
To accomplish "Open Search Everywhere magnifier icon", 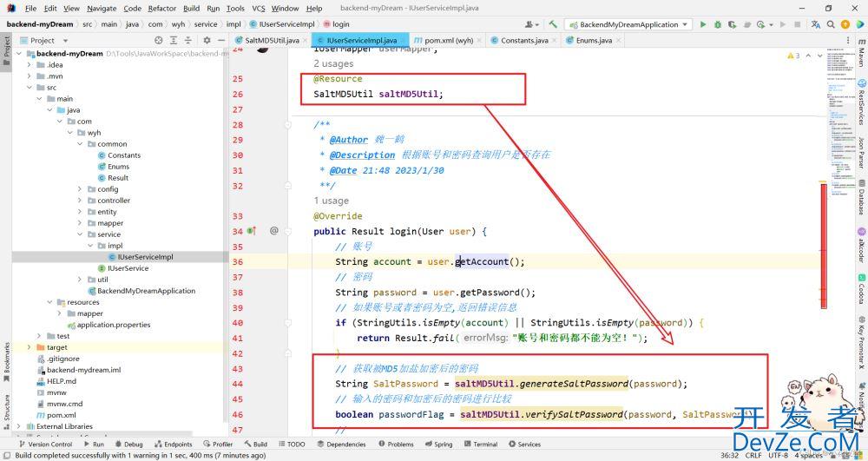I will 831,24.
